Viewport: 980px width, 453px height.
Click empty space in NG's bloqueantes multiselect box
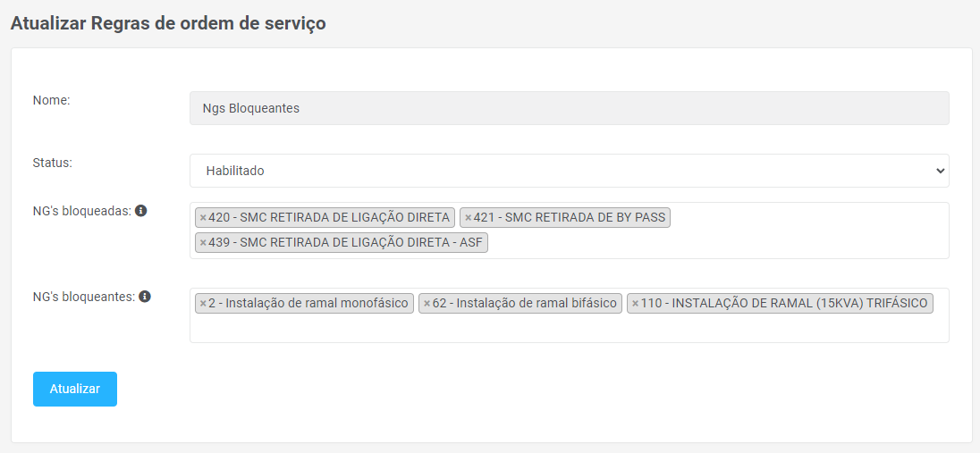point(569,328)
